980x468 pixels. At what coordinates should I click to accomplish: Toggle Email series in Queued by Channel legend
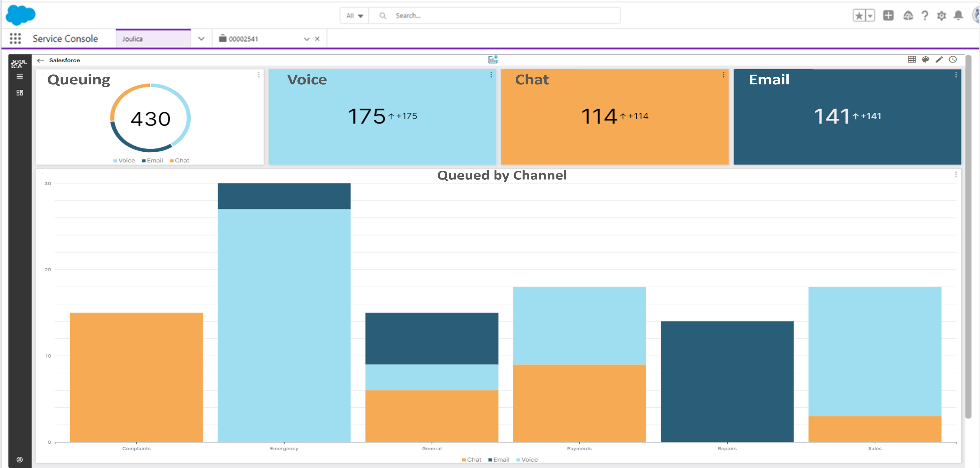(x=499, y=460)
